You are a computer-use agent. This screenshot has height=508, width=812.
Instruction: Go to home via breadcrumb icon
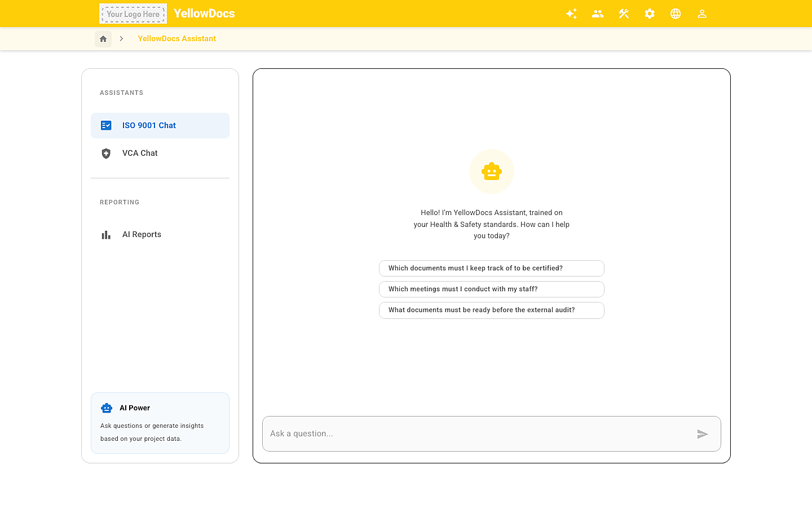pyautogui.click(x=103, y=39)
